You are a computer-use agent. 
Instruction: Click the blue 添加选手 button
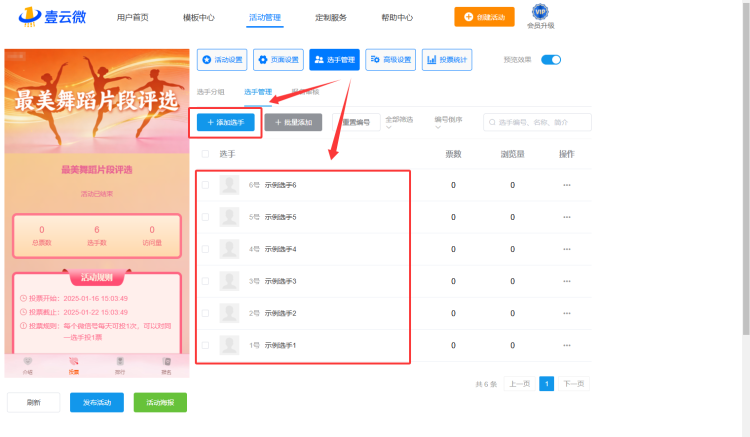[225, 122]
